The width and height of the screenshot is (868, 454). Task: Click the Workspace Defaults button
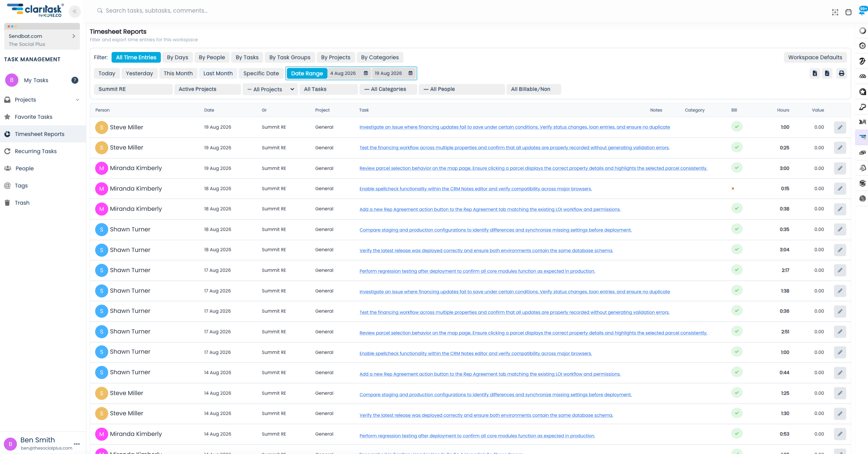pos(815,57)
